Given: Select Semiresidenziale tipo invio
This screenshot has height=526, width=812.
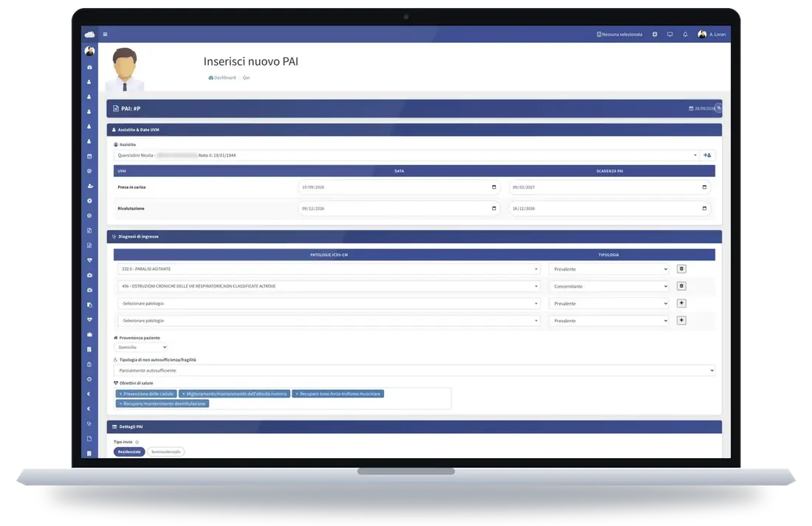Looking at the screenshot, I should 165,452.
